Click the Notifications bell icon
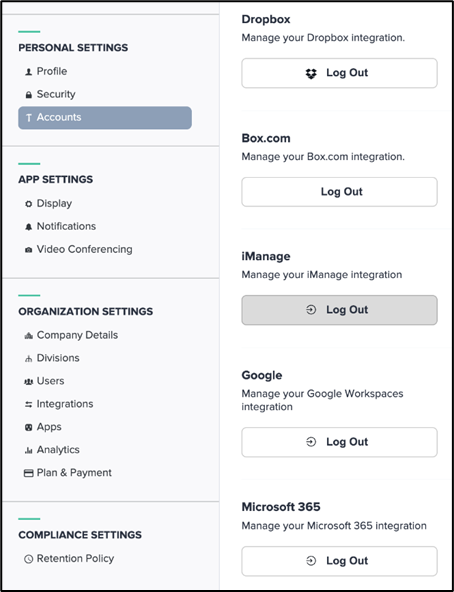The image size is (454, 592). click(28, 227)
